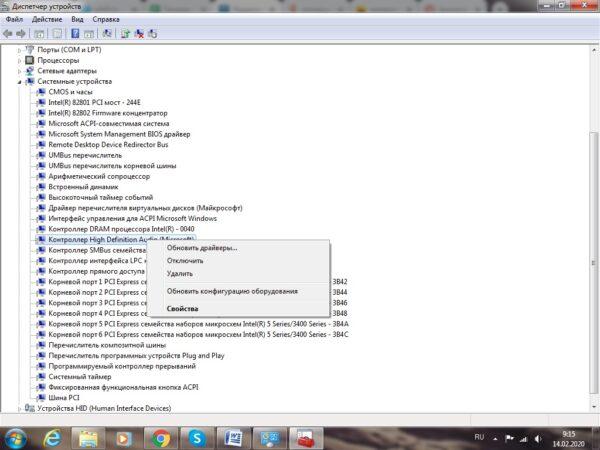Choose Удалить in the context menu
The height and width of the screenshot is (450, 600).
(238, 274)
